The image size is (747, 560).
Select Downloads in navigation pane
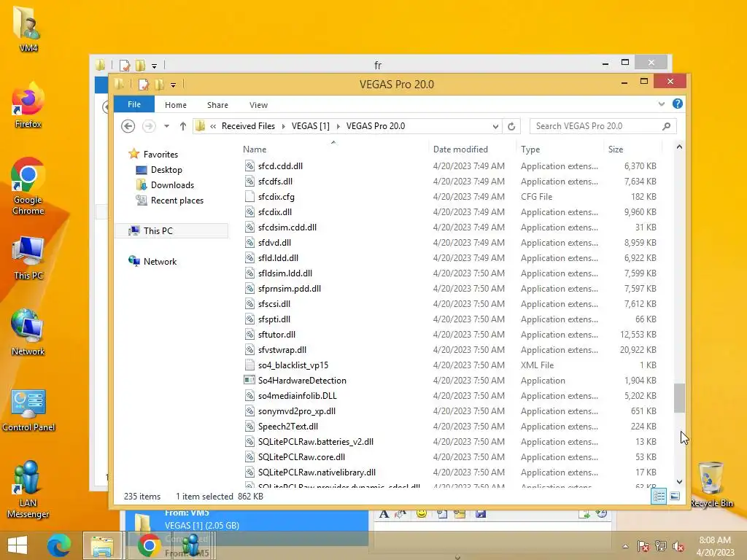click(x=172, y=184)
